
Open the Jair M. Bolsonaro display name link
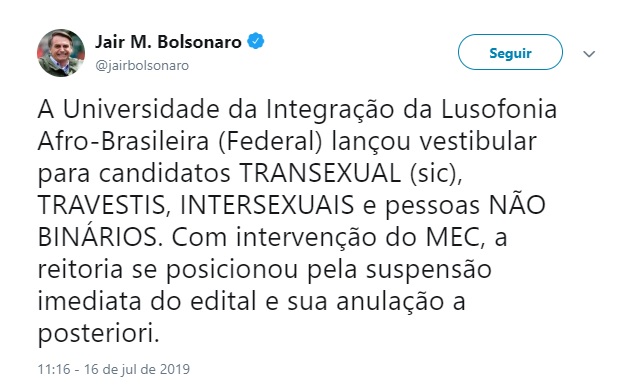168,42
